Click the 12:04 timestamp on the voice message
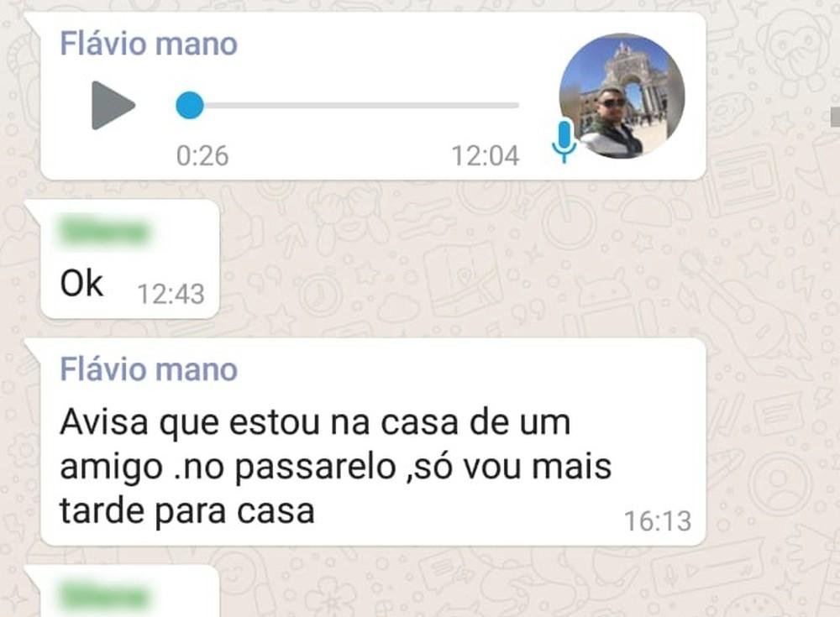This screenshot has height=617, width=840. click(485, 156)
